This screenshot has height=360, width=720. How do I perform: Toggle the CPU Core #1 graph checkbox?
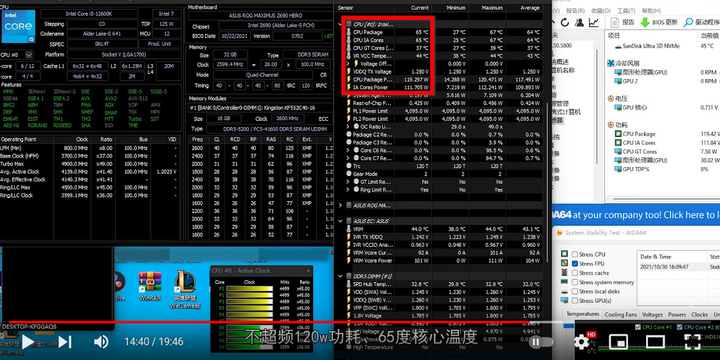[638, 327]
